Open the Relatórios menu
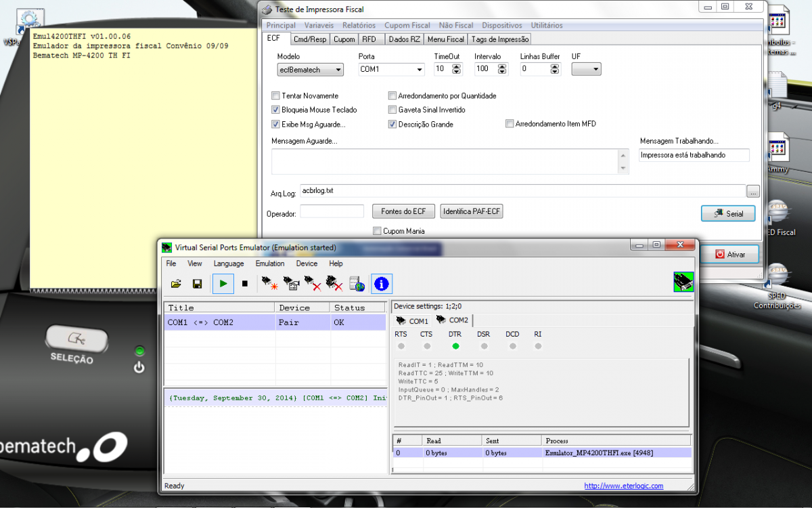 (359, 25)
